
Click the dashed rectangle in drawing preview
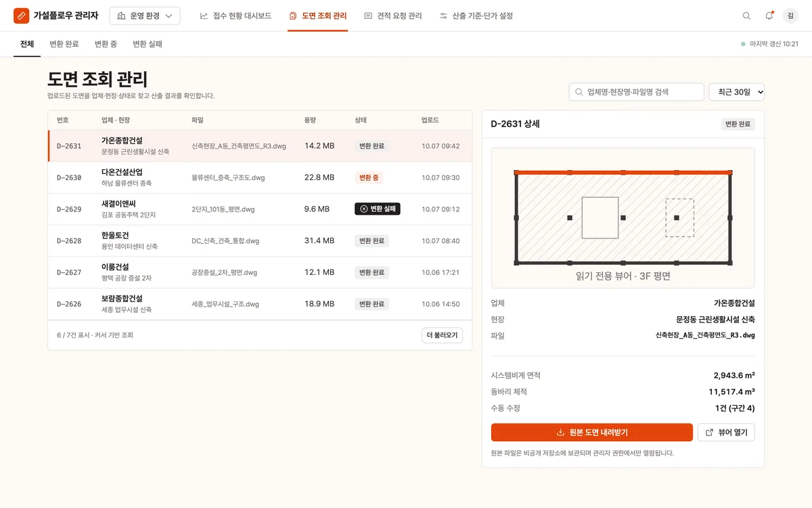(679, 218)
